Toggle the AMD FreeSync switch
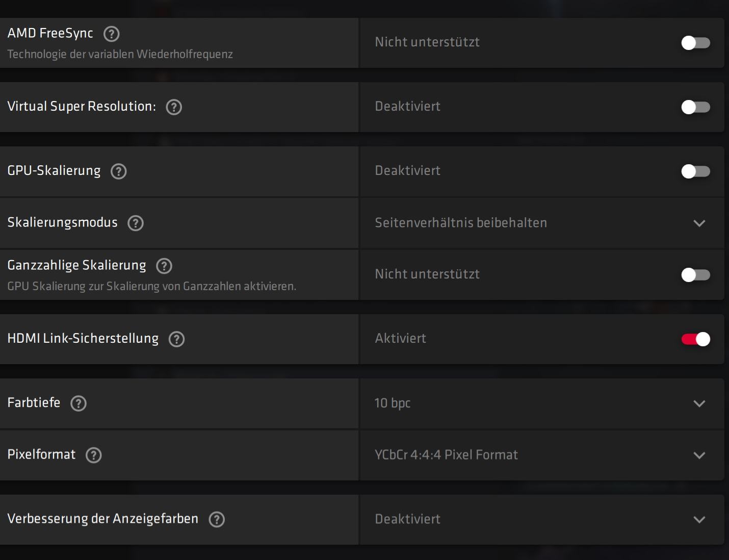 pos(695,43)
